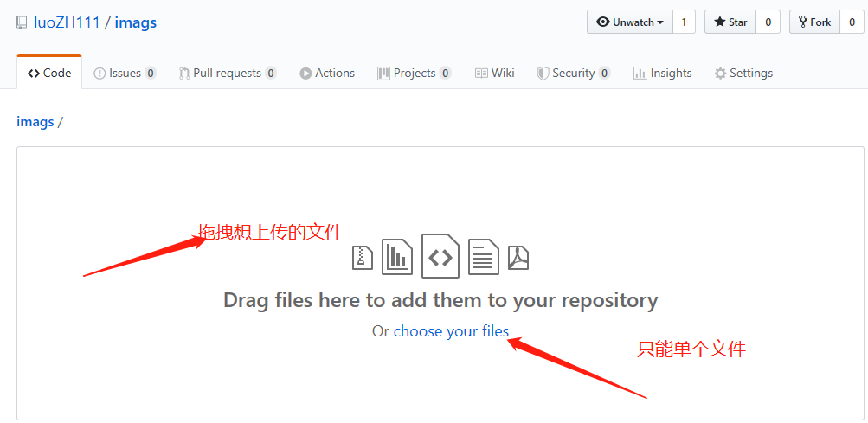The image size is (868, 423).
Task: Click the exclamation circle icon on Issues tab
Action: (x=100, y=73)
